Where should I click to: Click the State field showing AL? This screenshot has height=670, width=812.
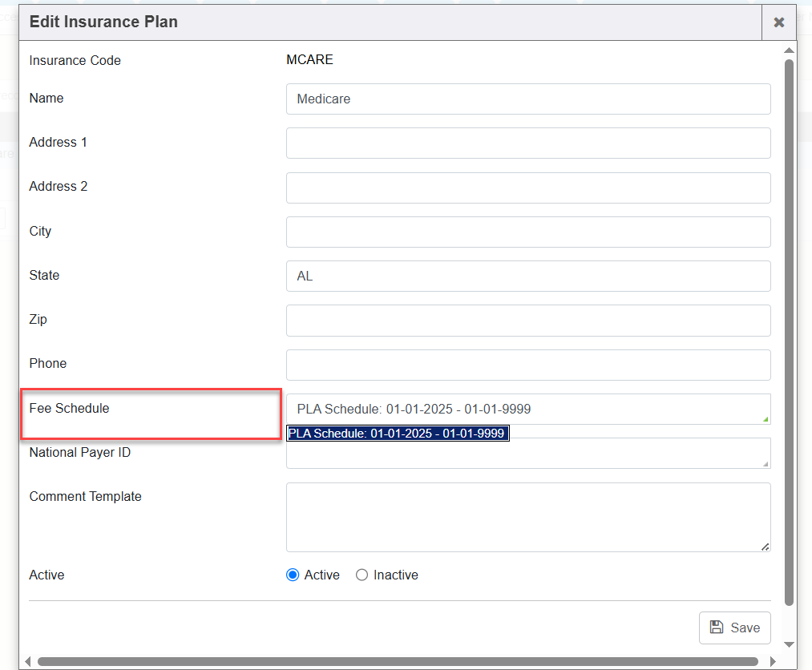click(527, 276)
